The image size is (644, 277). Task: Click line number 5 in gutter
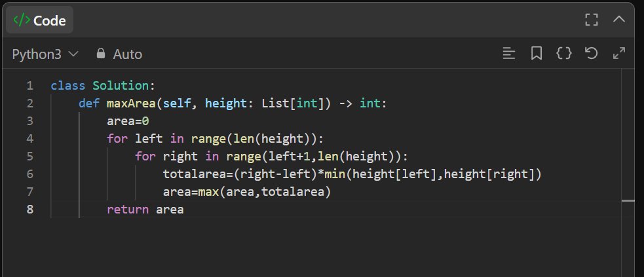[29, 157]
